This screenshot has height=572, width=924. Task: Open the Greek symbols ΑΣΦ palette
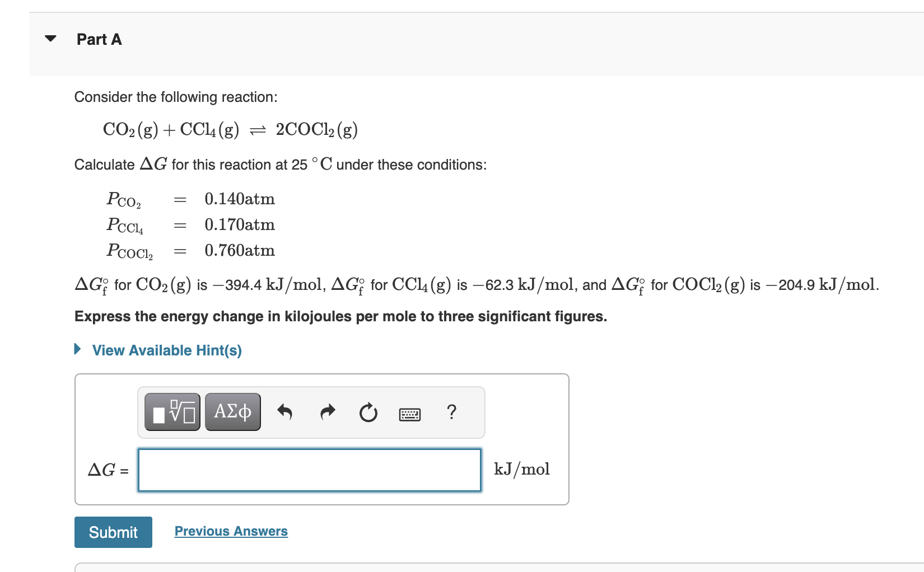point(232,412)
